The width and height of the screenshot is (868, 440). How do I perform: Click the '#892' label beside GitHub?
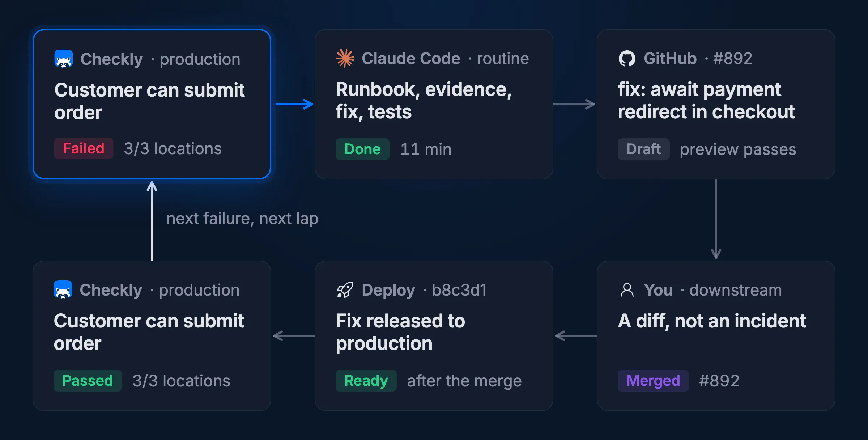[733, 58]
